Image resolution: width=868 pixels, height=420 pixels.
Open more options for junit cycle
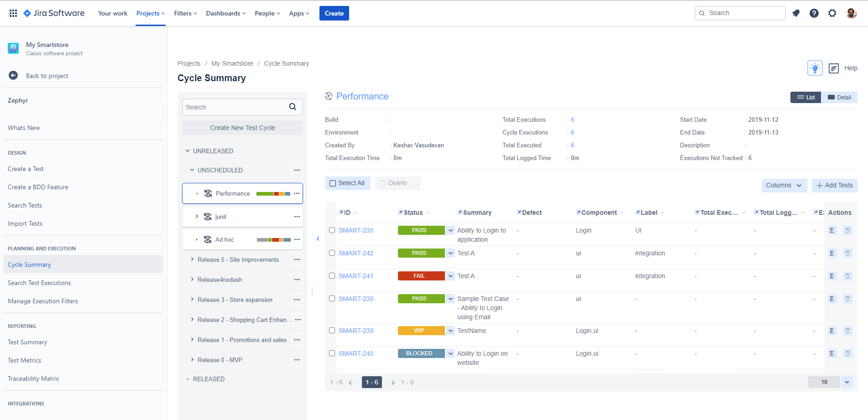coord(297,217)
